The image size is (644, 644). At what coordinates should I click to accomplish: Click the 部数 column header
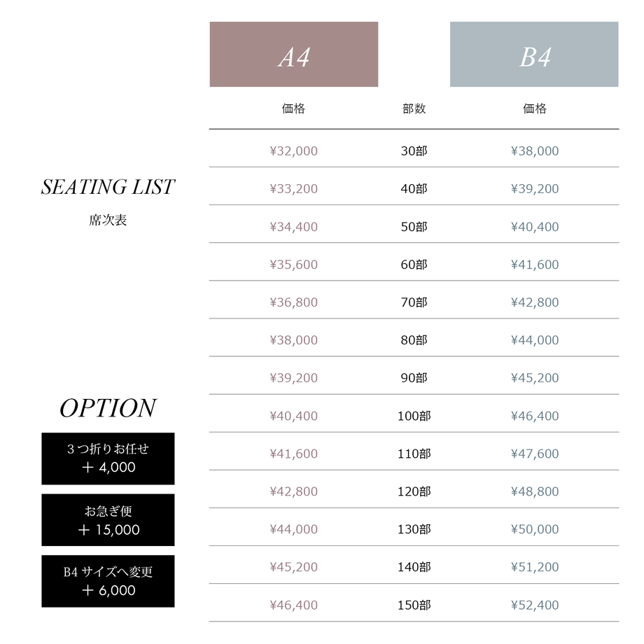coord(414,108)
